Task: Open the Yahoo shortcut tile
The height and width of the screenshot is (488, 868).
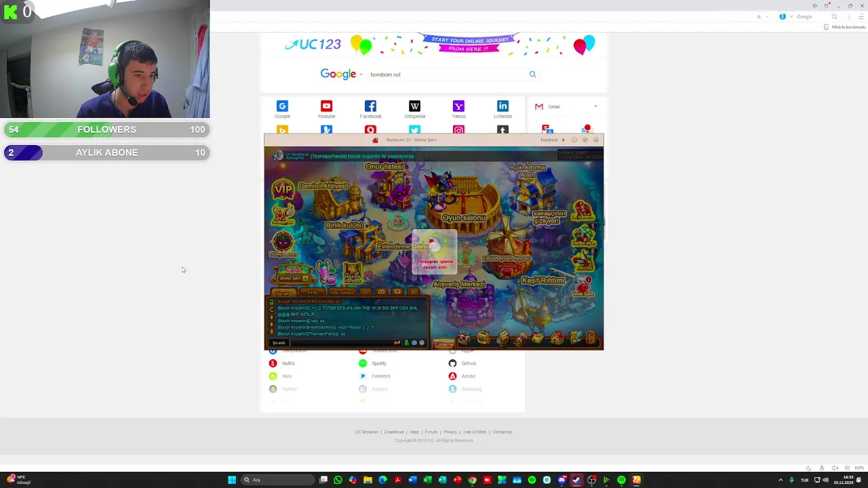Action: (458, 109)
